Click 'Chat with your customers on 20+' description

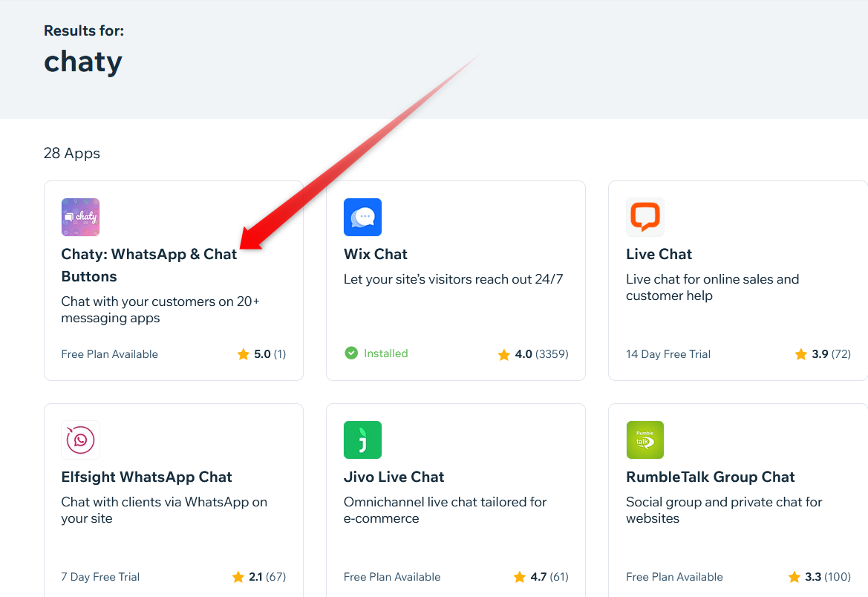(x=160, y=310)
